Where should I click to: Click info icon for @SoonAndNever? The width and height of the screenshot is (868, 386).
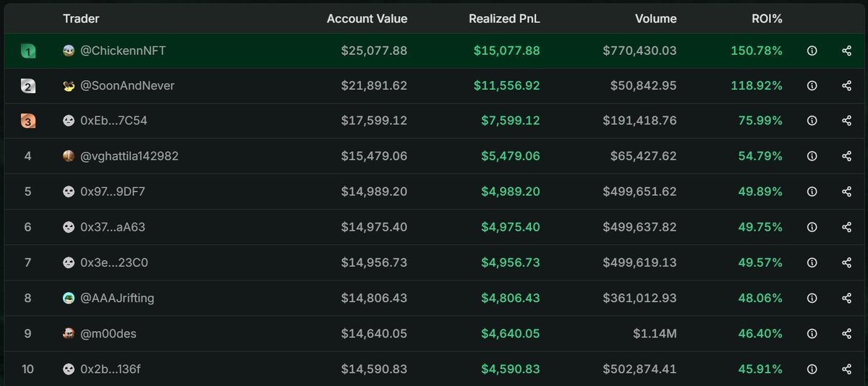[812, 86]
